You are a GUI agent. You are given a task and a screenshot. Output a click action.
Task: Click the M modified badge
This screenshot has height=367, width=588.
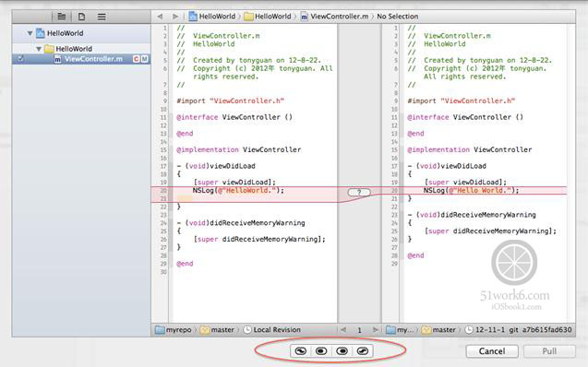click(x=144, y=59)
